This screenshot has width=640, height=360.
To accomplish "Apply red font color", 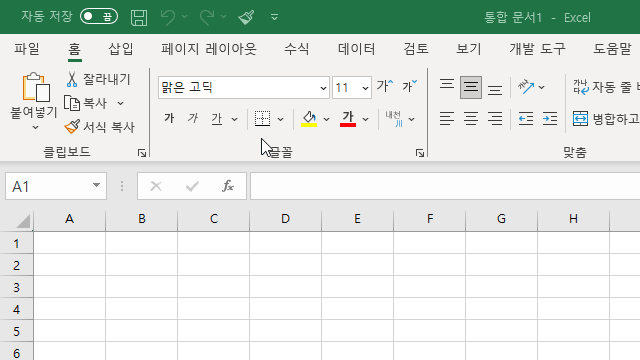I will [x=348, y=119].
